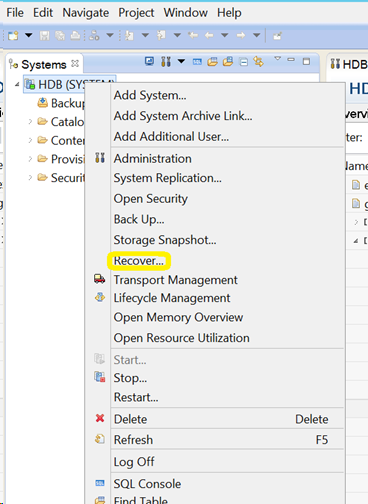Click the Stop system icon
Viewport: 368px width, 504px height.
pos(100,377)
